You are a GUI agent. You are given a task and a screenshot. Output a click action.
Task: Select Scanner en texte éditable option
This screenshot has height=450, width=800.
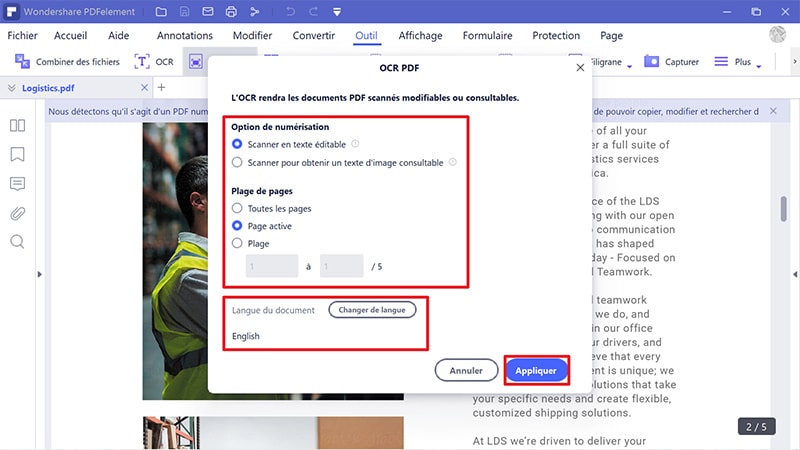click(237, 144)
